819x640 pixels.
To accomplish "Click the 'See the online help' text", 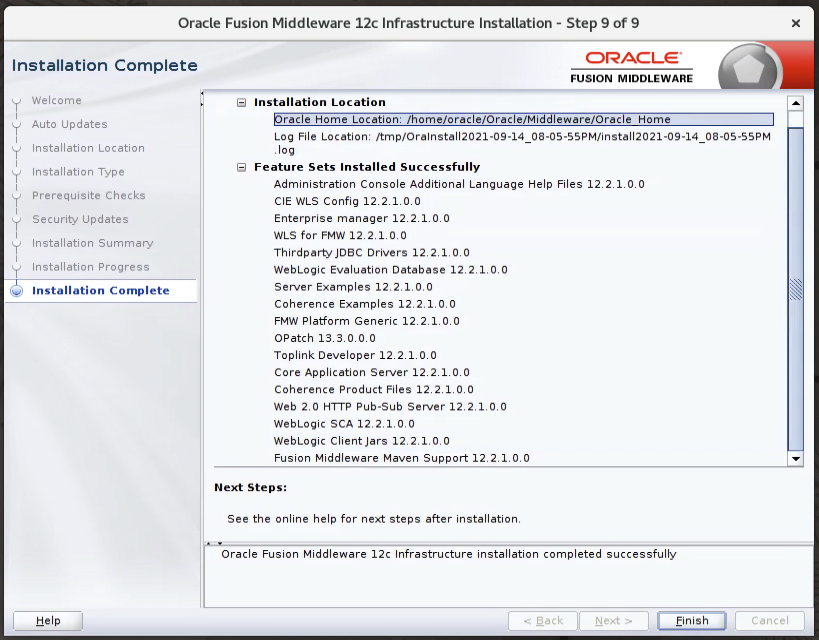I will (x=373, y=519).
